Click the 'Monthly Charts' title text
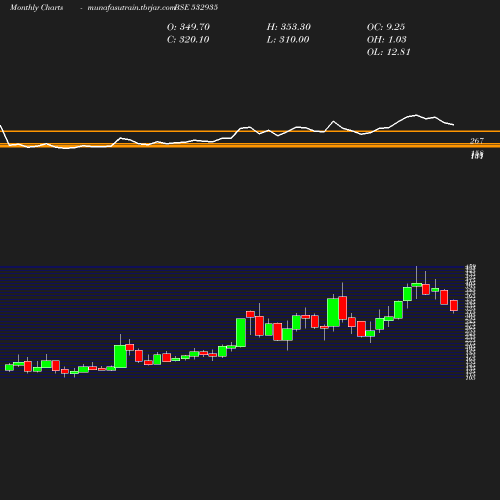Viewport: 500px width, 500px height. click(36, 7)
